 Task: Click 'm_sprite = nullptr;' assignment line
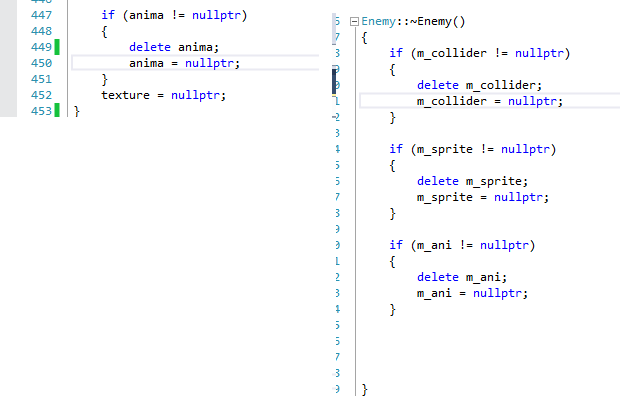483,197
